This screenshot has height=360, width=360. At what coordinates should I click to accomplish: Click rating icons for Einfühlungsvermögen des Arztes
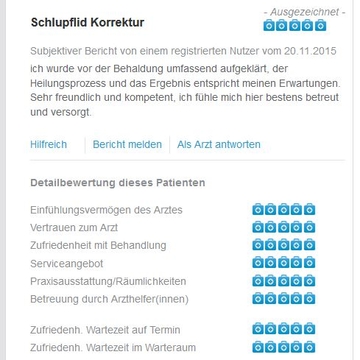284,209
